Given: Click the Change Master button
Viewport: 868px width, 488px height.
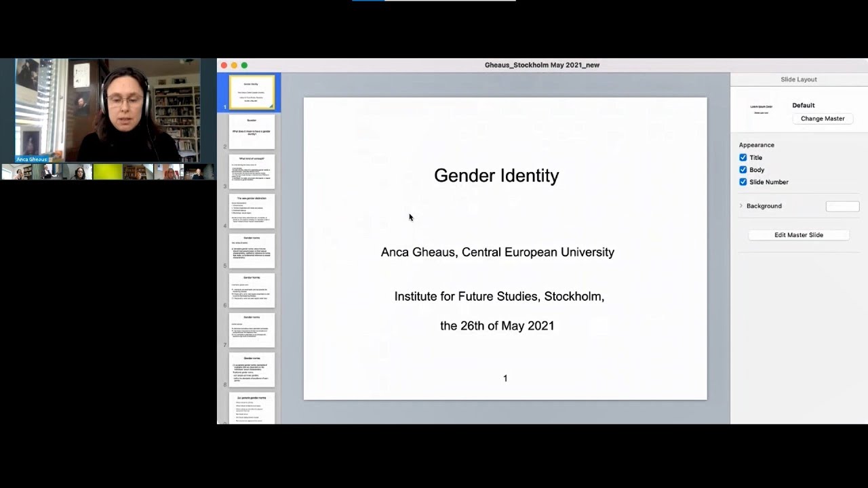Looking at the screenshot, I should tap(822, 118).
